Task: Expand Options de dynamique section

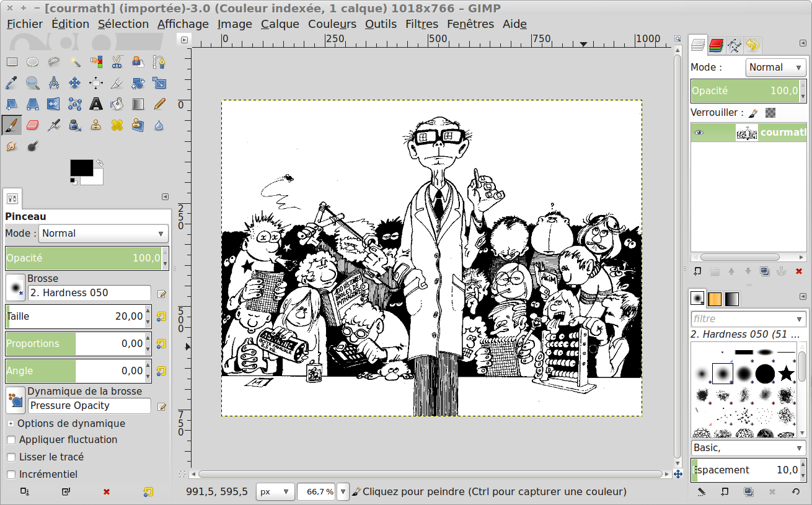Action: point(11,424)
